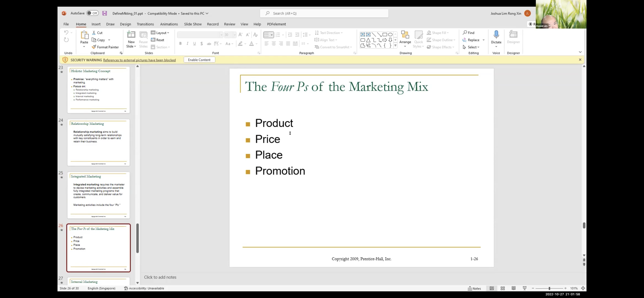The height and width of the screenshot is (298, 644).
Task: Dismiss the security warning bar
Action: click(580, 60)
